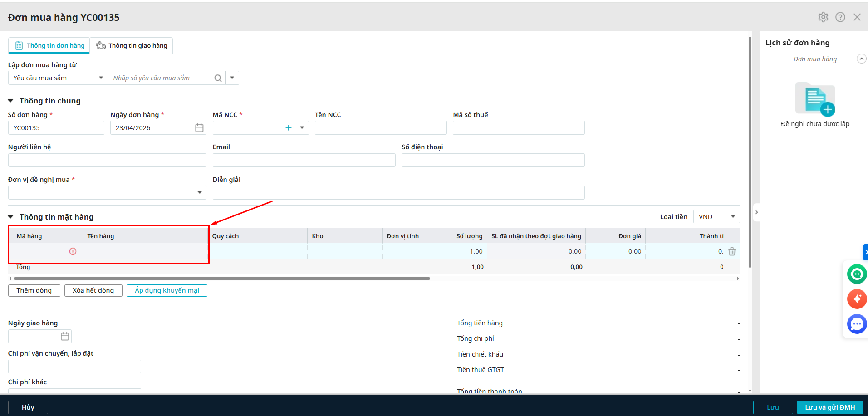Open the Yêu cầu mua sắm source dropdown
Image resolution: width=868 pixels, height=416 pixels.
[58, 78]
